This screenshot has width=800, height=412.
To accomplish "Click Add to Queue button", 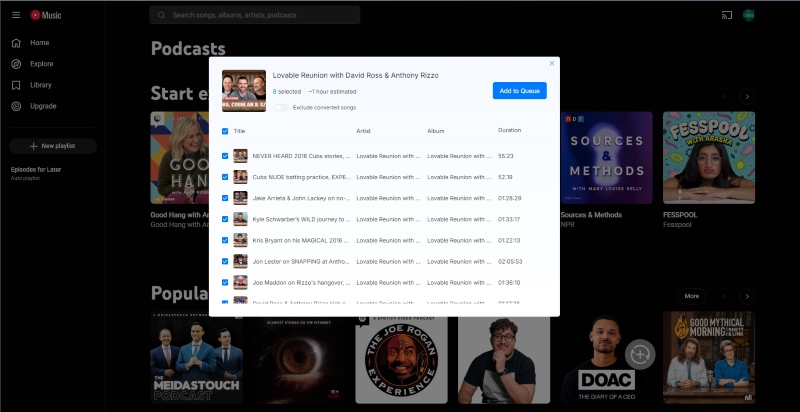I will [x=519, y=91].
